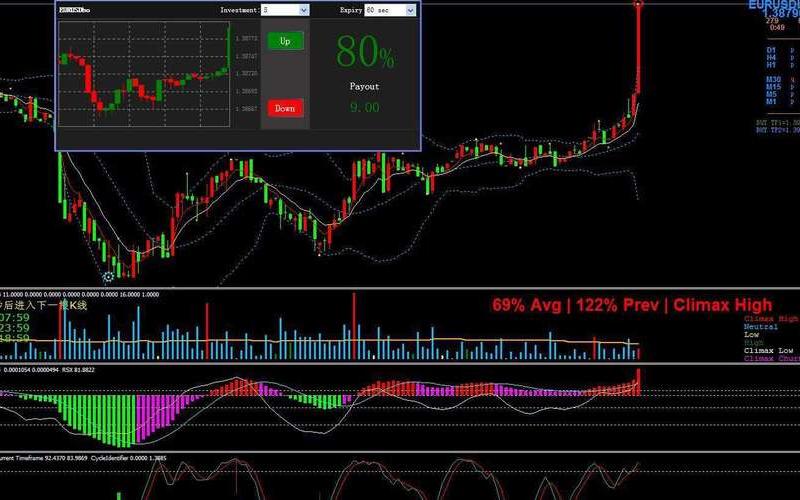Open the Investment amount dropdown
The image size is (800, 500).
304,10
